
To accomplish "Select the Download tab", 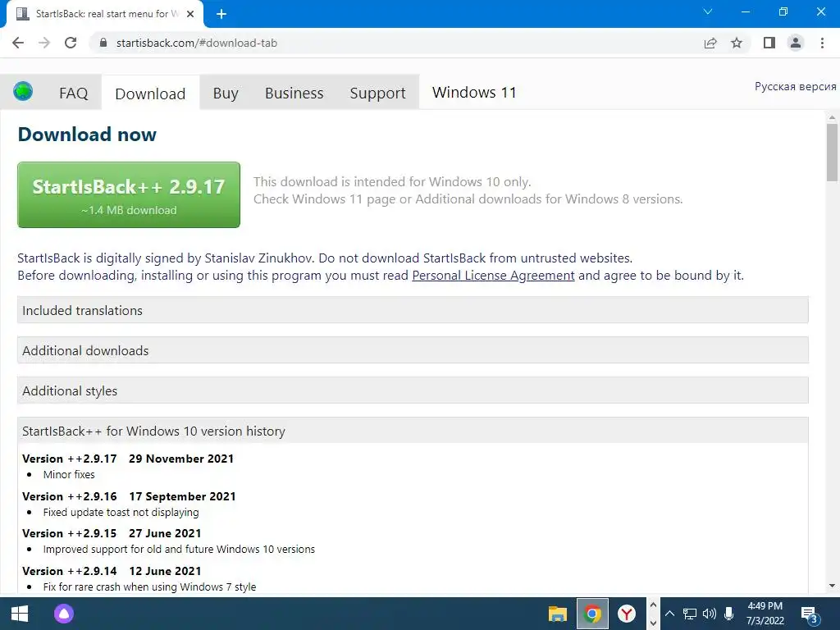I will coord(151,94).
